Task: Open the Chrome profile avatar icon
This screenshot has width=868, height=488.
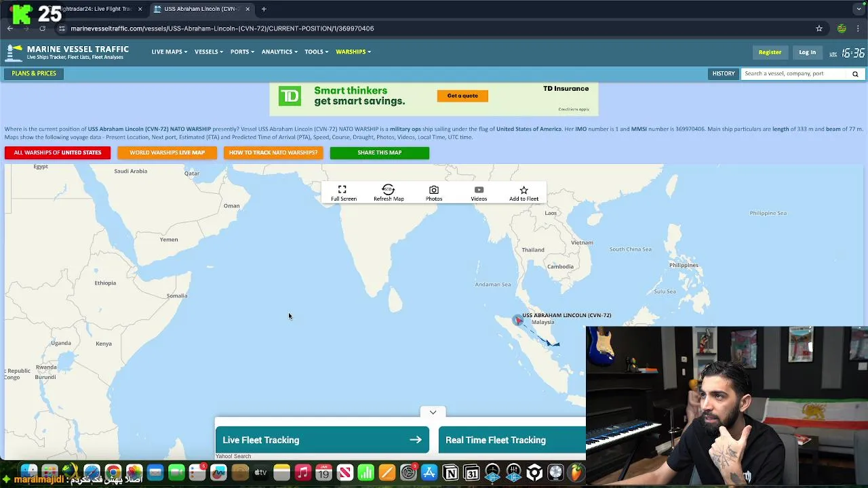Action: pyautogui.click(x=842, y=28)
